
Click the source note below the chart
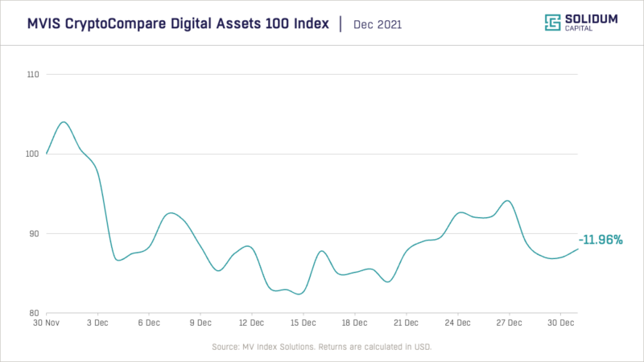point(322,346)
